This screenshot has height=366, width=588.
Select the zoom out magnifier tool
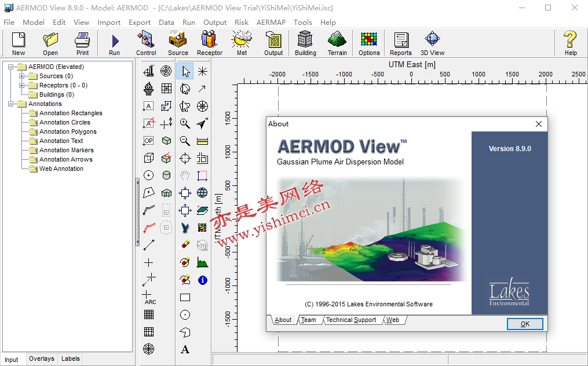pos(185,141)
